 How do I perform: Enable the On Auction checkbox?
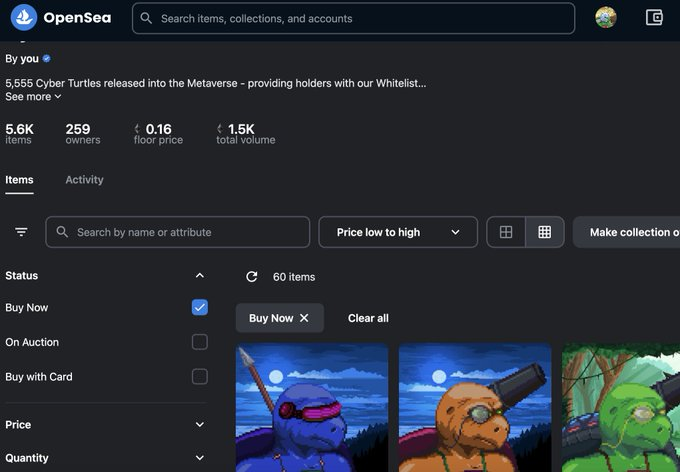point(199,342)
